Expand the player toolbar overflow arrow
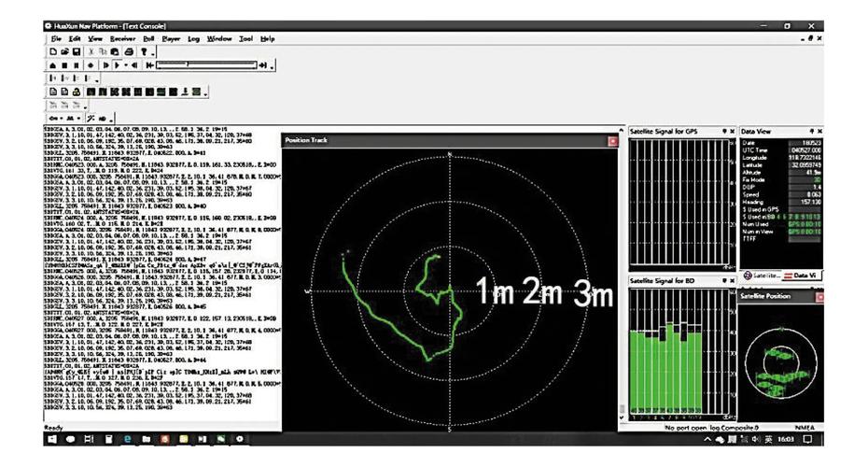The height and width of the screenshot is (467, 868). click(273, 65)
